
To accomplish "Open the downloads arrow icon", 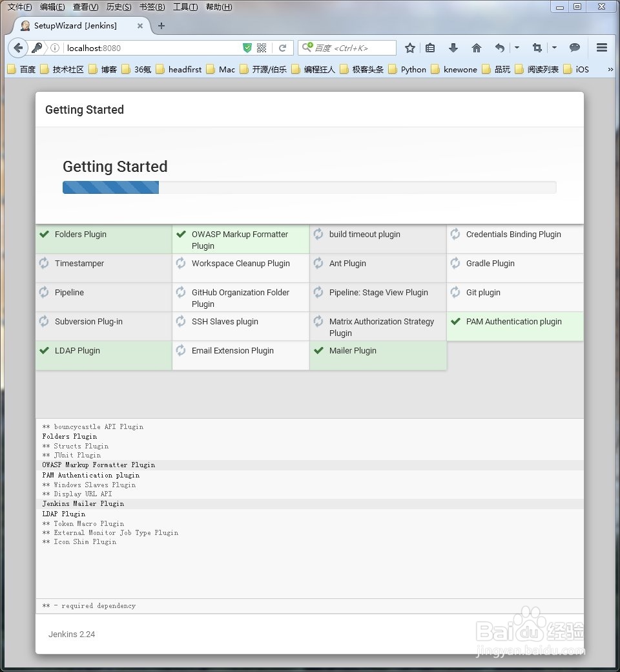I will pyautogui.click(x=453, y=48).
